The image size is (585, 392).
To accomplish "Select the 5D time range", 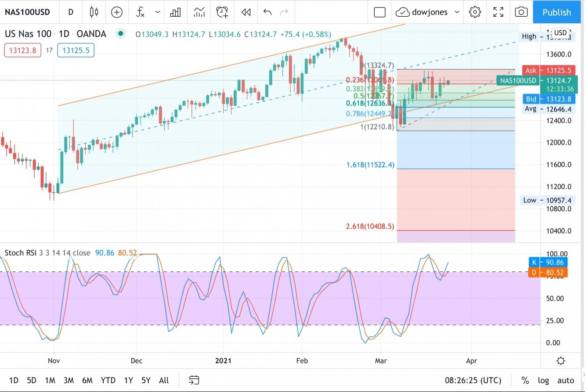I will click(31, 380).
